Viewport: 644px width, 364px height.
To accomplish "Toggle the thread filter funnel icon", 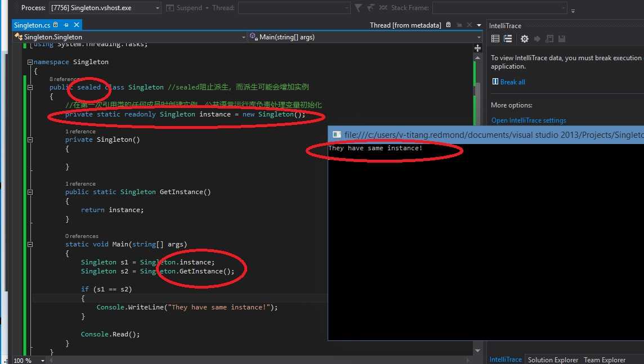I will click(x=358, y=8).
